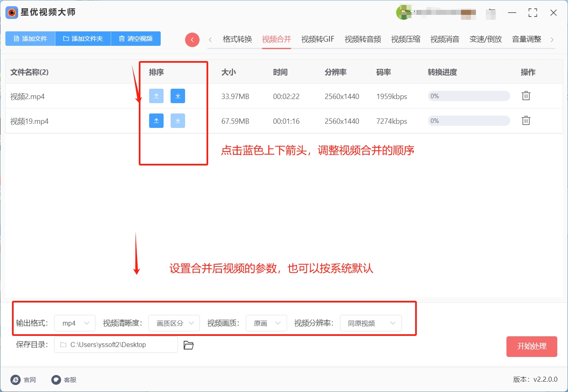Switch to 格式转换 tab
Image resolution: width=568 pixels, height=392 pixels.
237,39
